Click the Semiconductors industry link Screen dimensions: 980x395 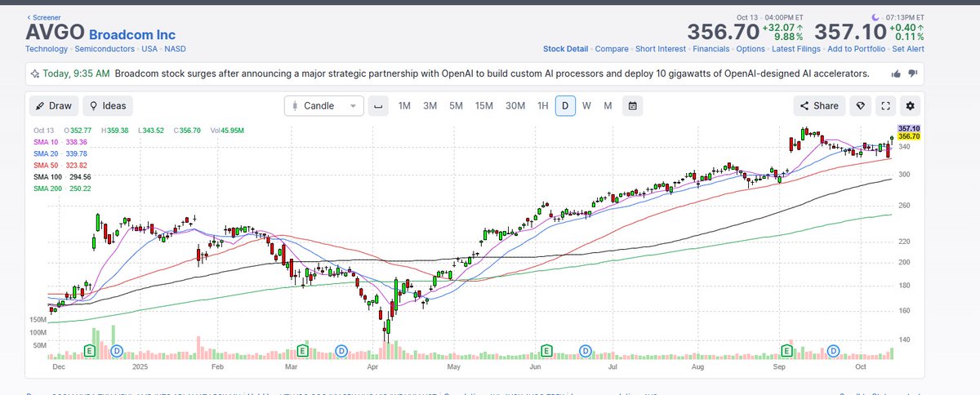click(x=103, y=49)
